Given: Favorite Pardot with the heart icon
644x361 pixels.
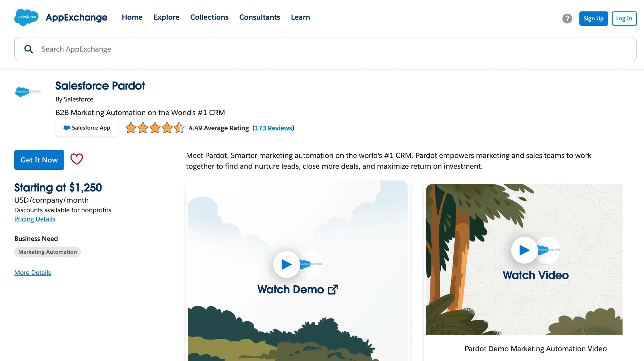Looking at the screenshot, I should click(x=76, y=159).
